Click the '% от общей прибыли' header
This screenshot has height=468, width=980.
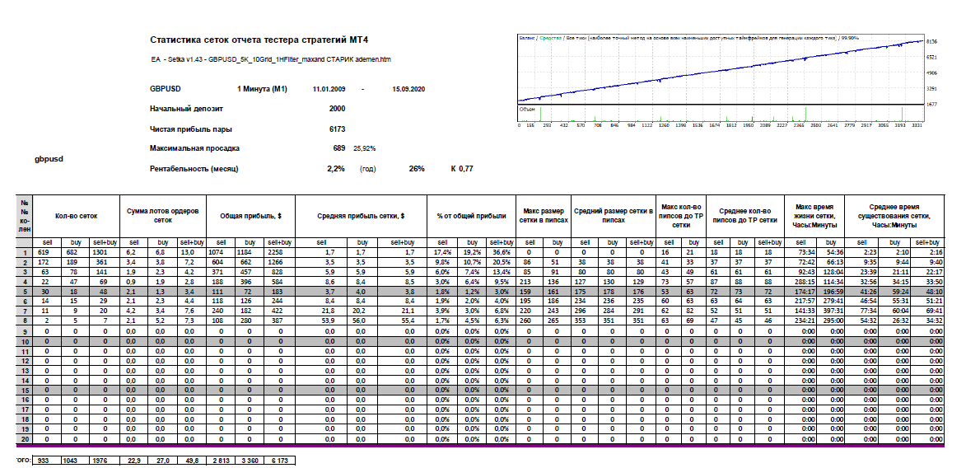coord(470,216)
